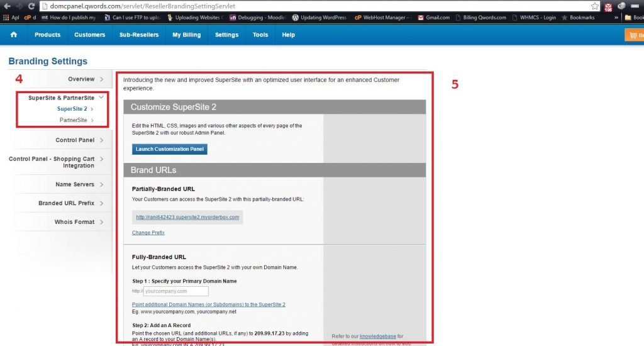Image resolution: width=644 pixels, height=346 pixels.
Task: Click the Change Prefix link
Action: 148,233
